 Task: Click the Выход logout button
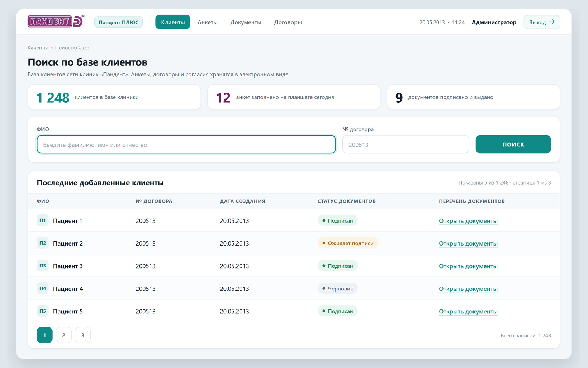point(542,22)
